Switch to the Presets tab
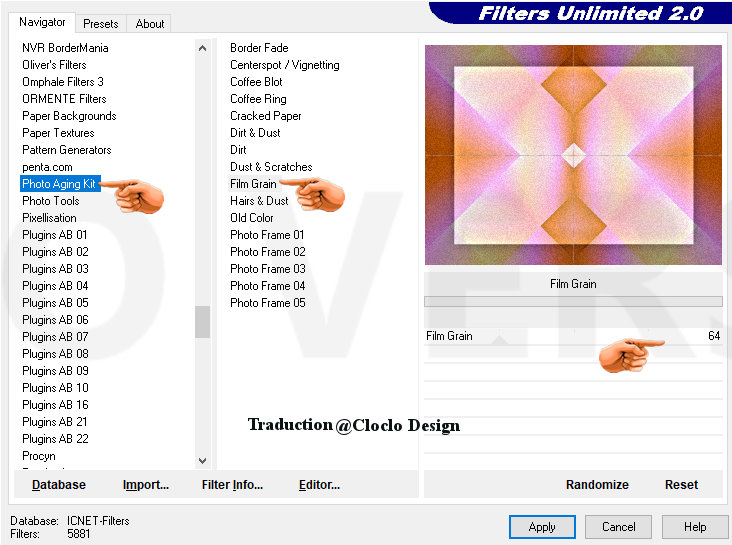 100,24
